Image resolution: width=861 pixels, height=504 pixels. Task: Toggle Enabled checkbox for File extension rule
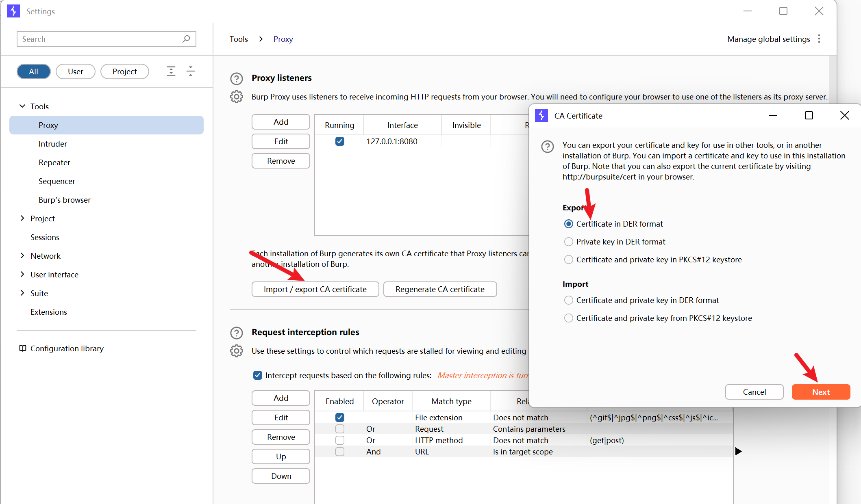click(x=340, y=417)
